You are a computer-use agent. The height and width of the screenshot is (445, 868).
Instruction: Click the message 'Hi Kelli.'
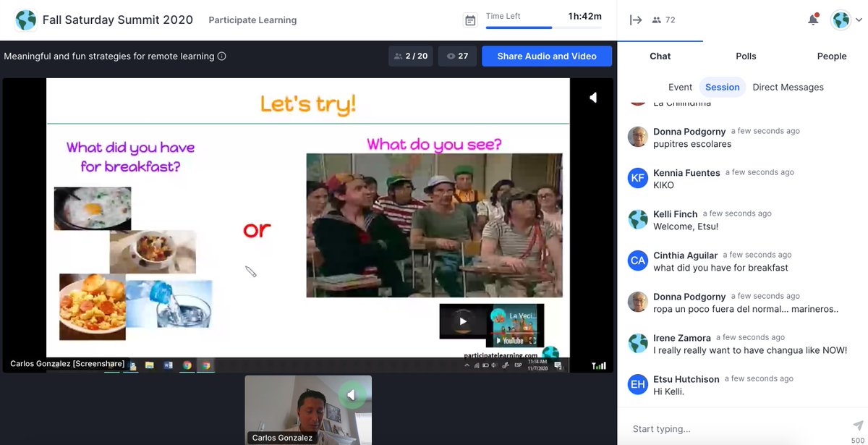pos(668,391)
